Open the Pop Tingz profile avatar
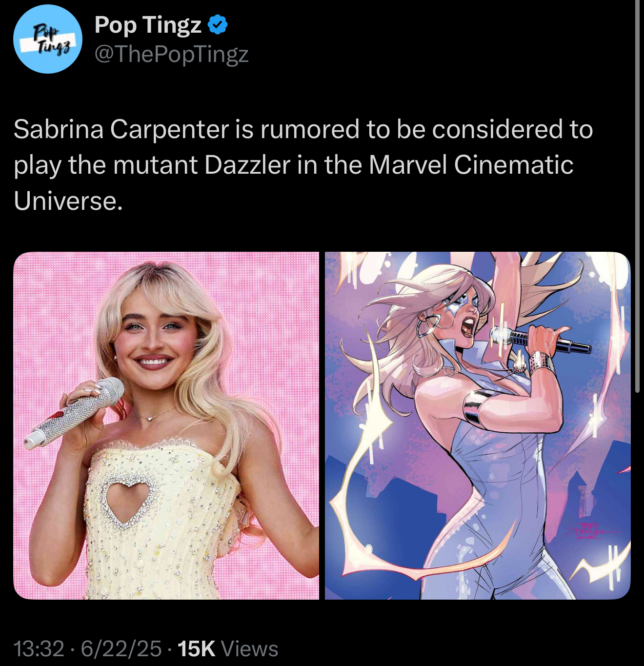The height and width of the screenshot is (666, 644). pyautogui.click(x=47, y=40)
